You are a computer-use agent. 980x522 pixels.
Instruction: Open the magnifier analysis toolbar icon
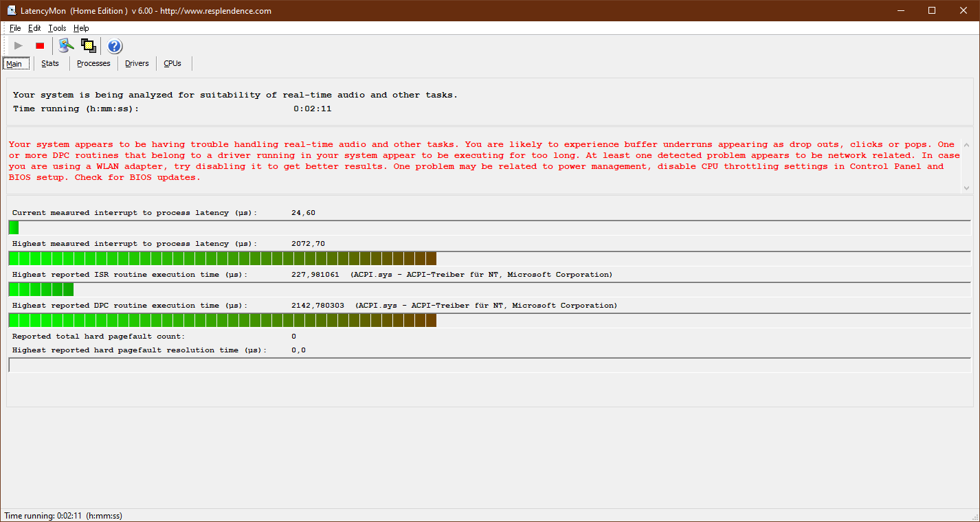click(x=66, y=46)
